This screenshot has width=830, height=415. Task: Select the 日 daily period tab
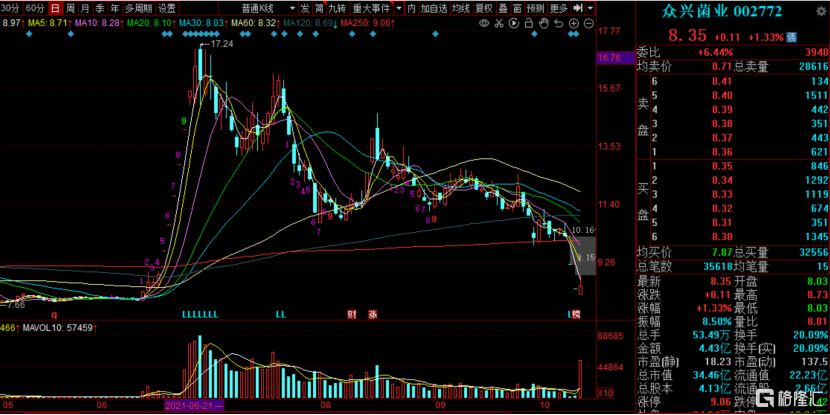tap(55, 8)
